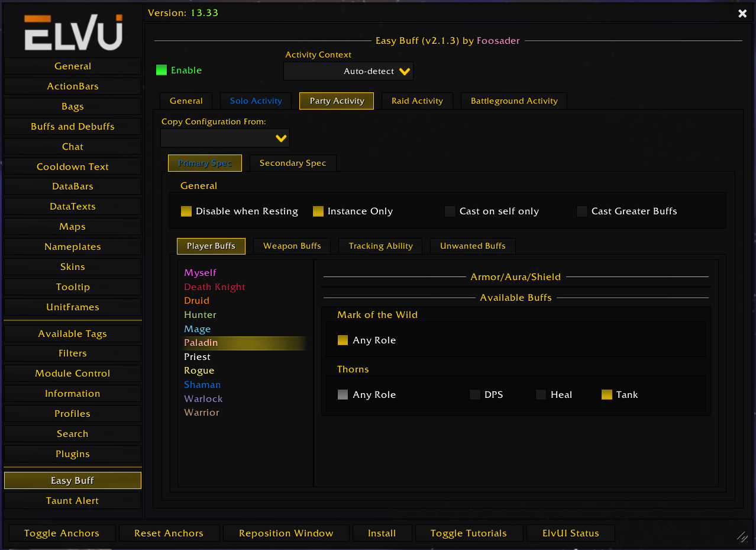
Task: Toggle Mark of the Wild Any Role
Action: (x=343, y=340)
